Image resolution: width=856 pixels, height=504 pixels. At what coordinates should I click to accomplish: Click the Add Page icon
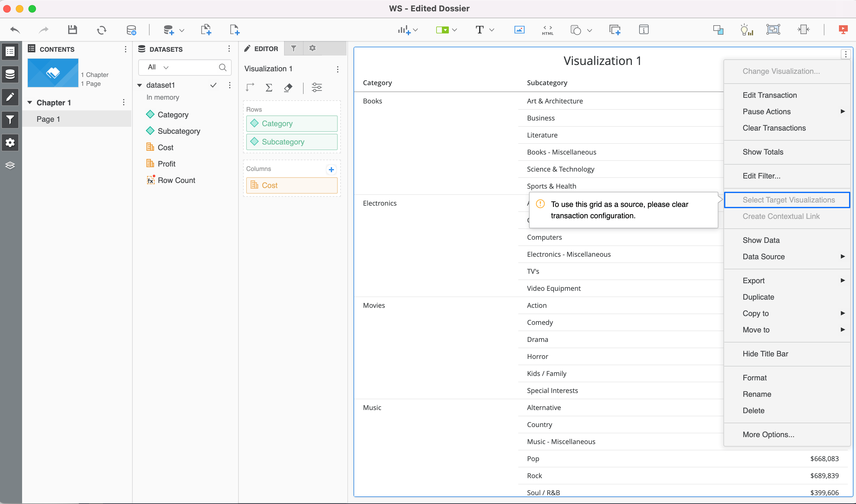(235, 30)
